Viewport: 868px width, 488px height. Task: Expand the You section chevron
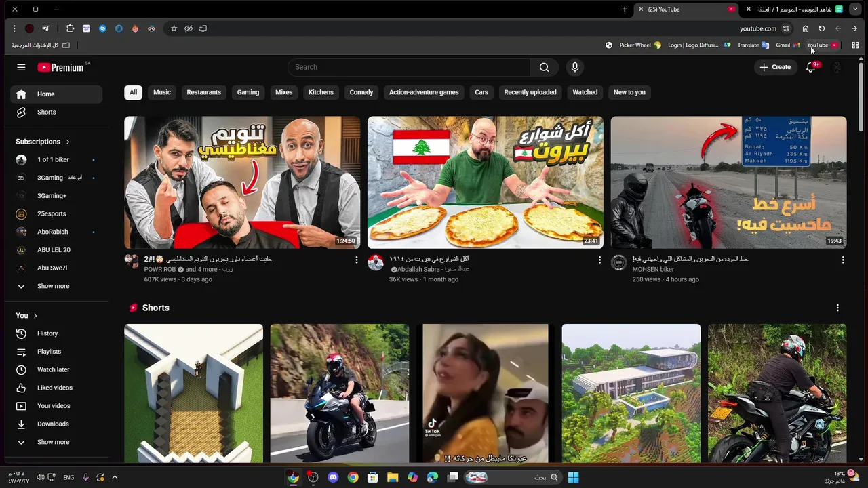tap(35, 316)
